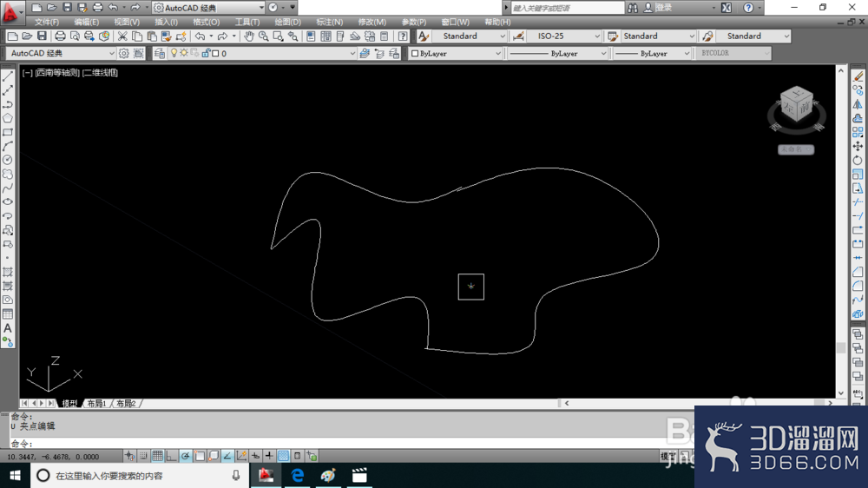Toggle Dynamic UCS in status bar
Screen dimensions: 868x488
click(x=241, y=456)
